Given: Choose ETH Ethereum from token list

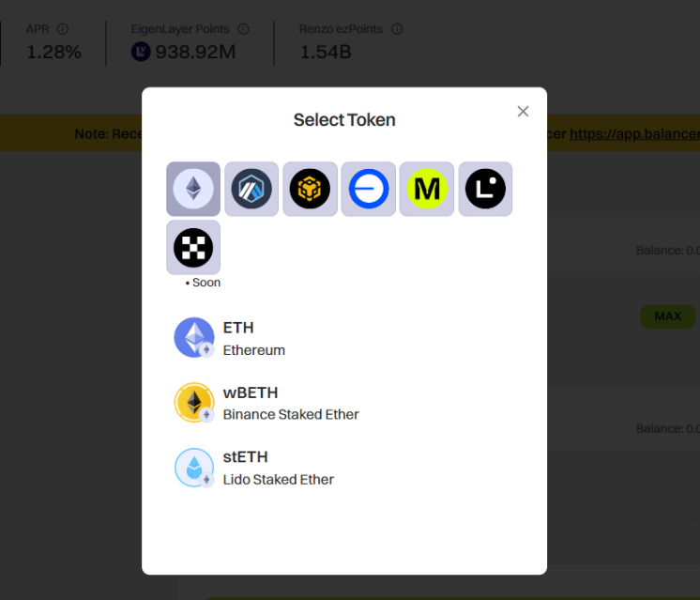Looking at the screenshot, I should pyautogui.click(x=344, y=338).
